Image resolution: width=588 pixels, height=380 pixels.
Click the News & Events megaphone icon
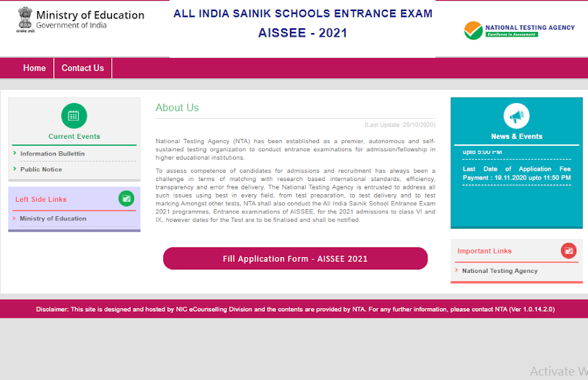516,116
